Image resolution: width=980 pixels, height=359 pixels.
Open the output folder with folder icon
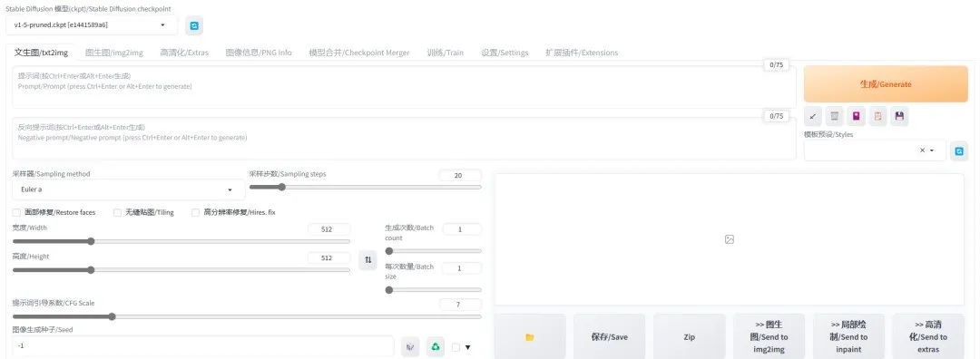[529, 336]
